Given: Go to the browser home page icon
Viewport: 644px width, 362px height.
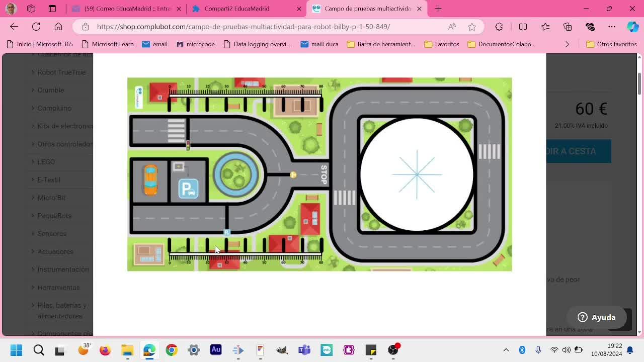Looking at the screenshot, I should [58, 27].
